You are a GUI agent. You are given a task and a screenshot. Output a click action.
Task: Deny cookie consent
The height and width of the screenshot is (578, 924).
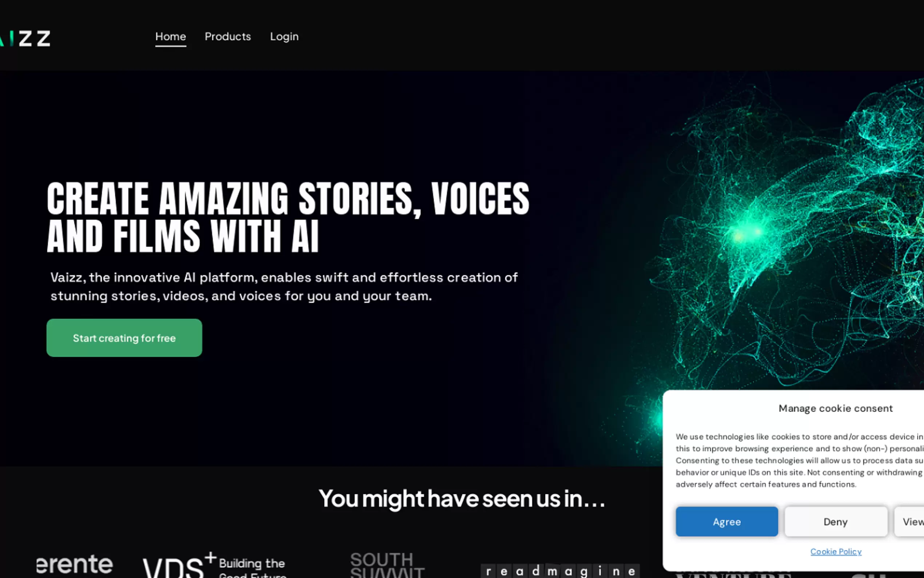pos(836,522)
